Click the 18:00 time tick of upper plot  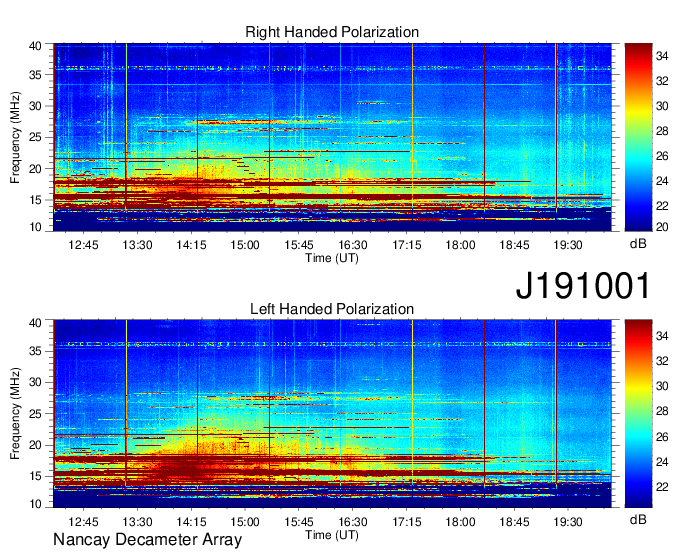click(461, 245)
